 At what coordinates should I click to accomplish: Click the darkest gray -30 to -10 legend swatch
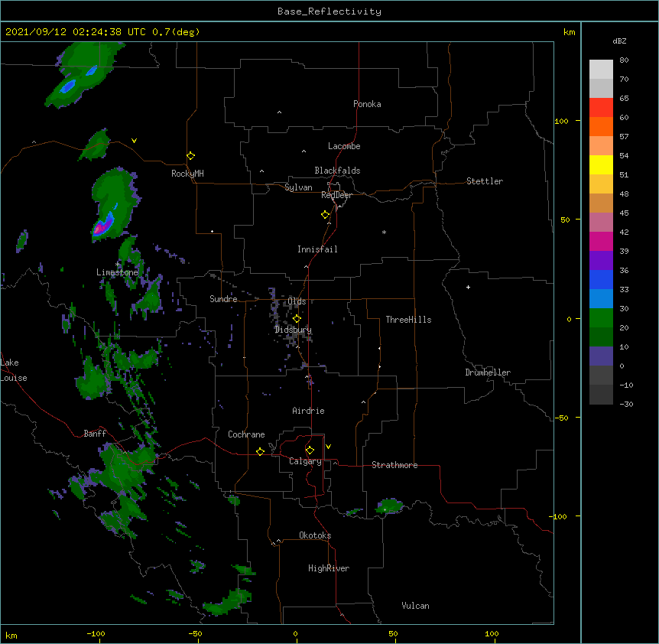pyautogui.click(x=601, y=395)
